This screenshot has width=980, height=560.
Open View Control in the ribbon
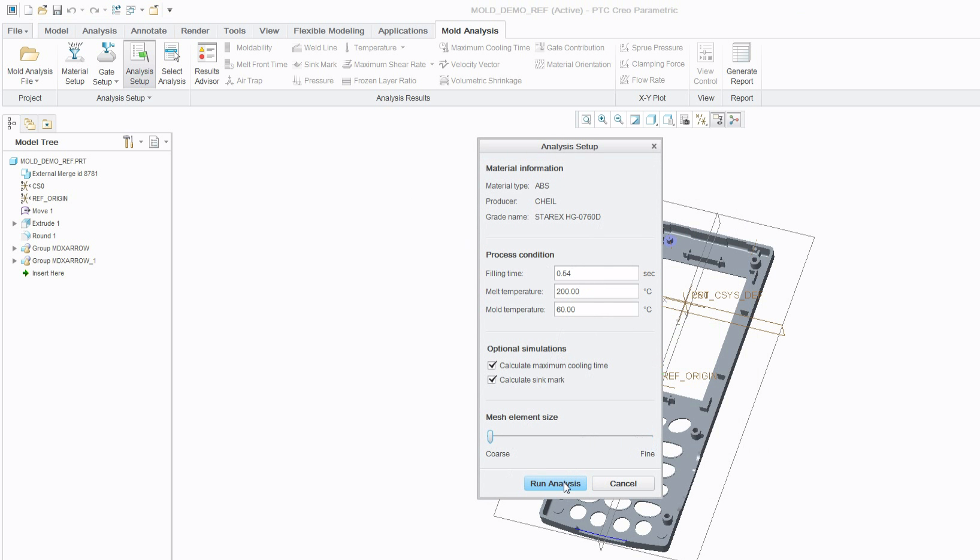pyautogui.click(x=706, y=63)
